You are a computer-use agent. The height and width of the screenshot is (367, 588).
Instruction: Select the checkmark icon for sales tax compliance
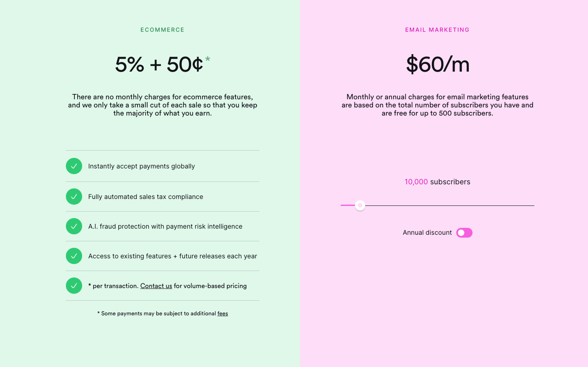point(74,197)
